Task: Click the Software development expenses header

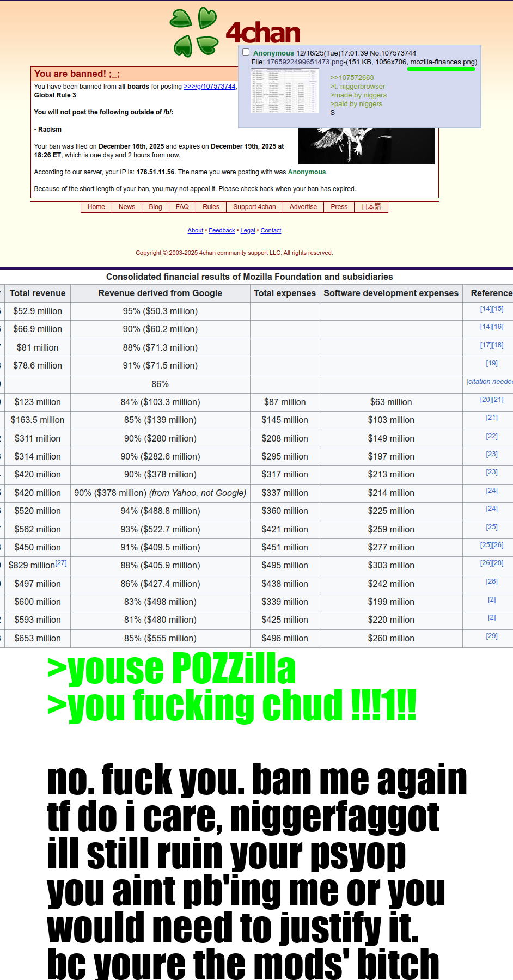Action: pos(391,293)
